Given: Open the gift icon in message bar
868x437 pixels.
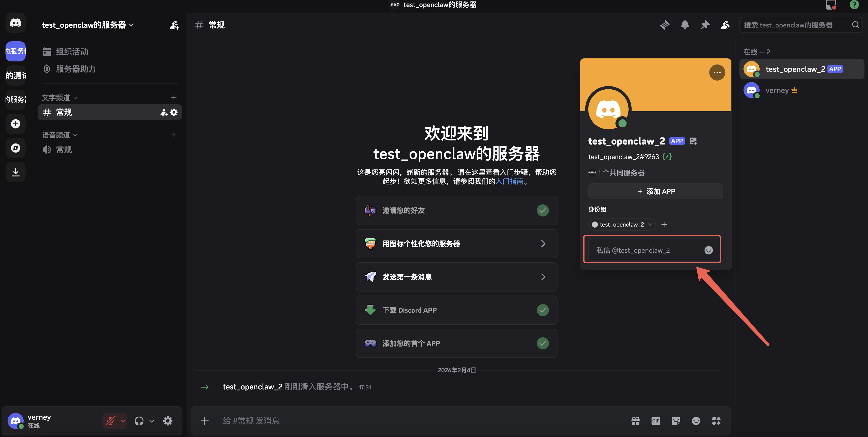Looking at the screenshot, I should pos(636,421).
